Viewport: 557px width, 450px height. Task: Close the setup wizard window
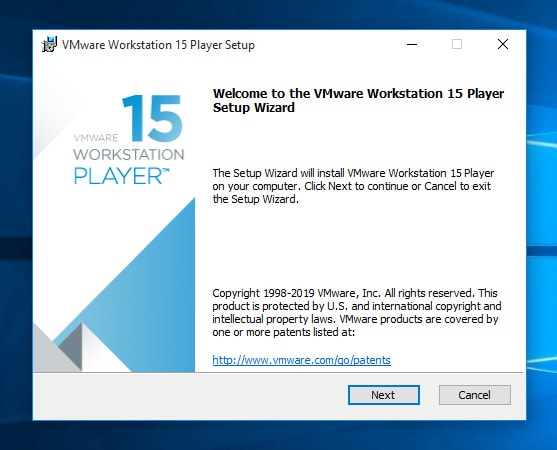coord(503,44)
